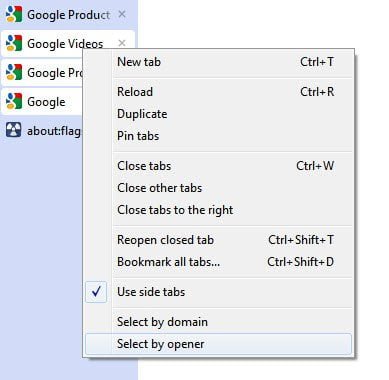Choose the highlighted Select by opener item
Screen dimensions: 389x380
tap(219, 344)
